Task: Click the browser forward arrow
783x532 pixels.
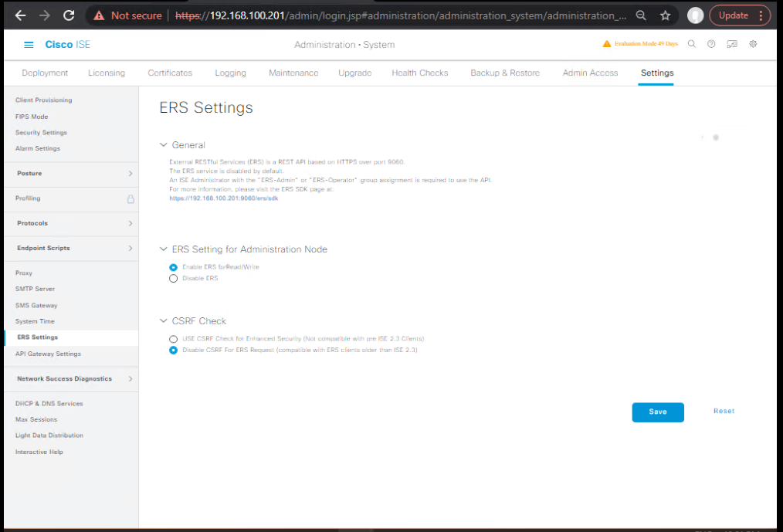Action: (45, 15)
